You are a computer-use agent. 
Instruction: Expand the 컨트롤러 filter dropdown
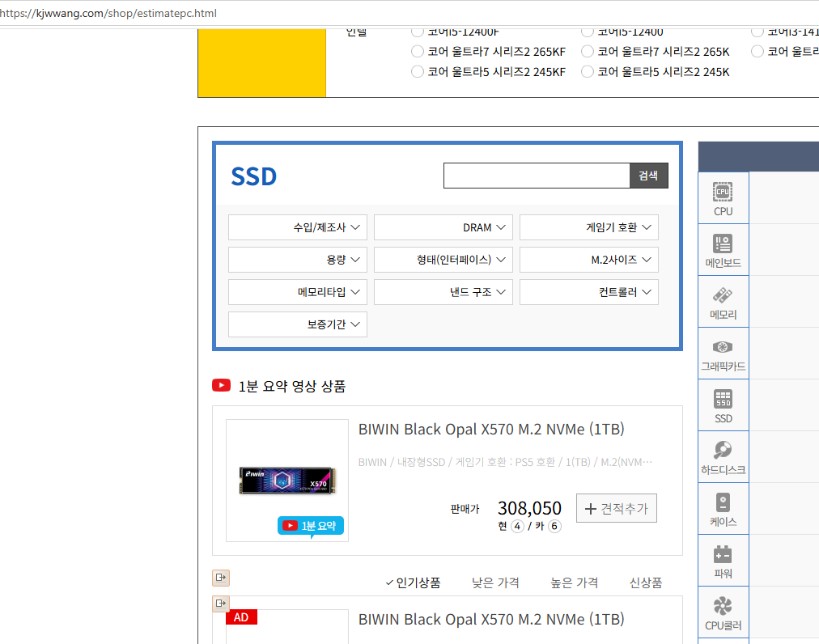589,292
